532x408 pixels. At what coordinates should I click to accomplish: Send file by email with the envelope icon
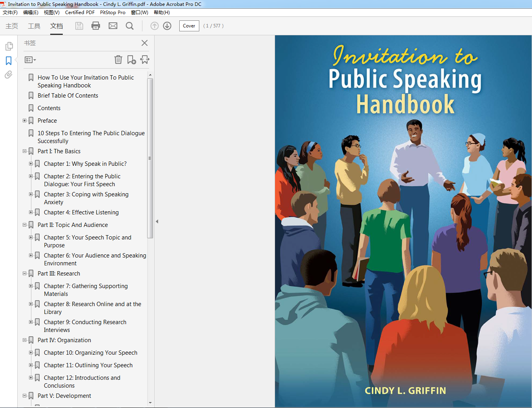(113, 26)
